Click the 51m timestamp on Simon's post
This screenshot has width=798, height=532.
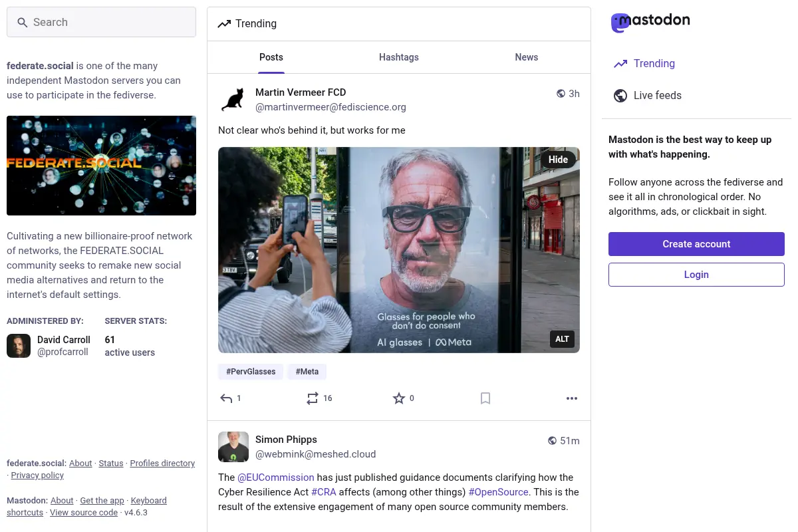tap(570, 441)
